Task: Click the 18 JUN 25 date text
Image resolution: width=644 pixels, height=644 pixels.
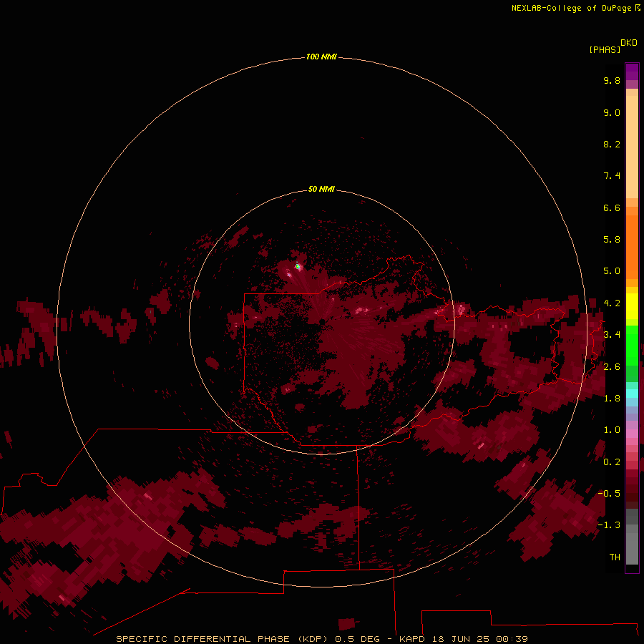Action: tap(460, 639)
